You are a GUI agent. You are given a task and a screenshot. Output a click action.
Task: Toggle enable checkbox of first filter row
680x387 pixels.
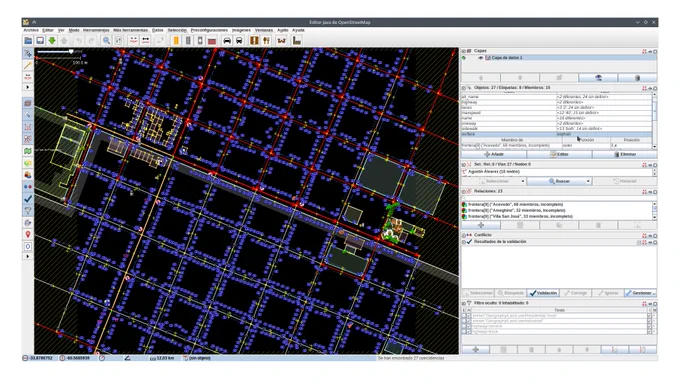tap(464, 315)
